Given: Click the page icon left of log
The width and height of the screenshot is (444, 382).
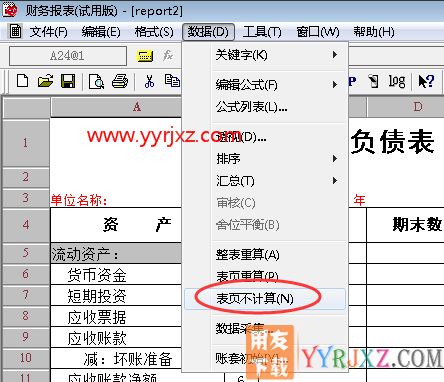Looking at the screenshot, I should pyautogui.click(x=373, y=81).
